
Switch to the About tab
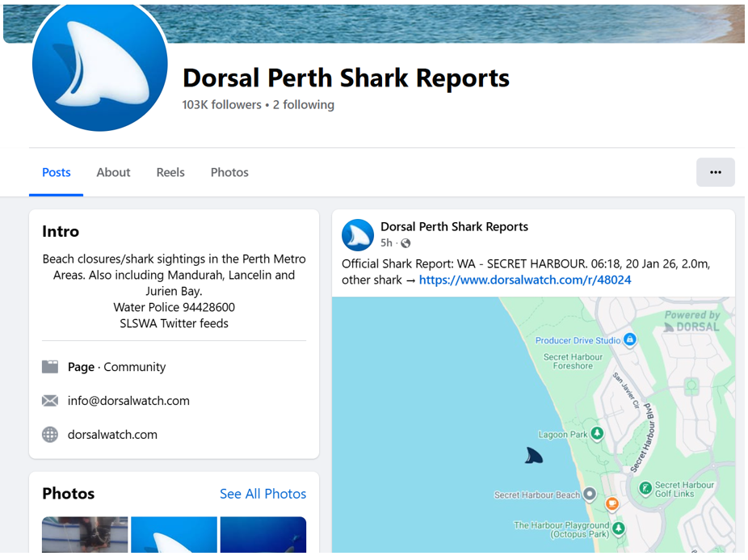(113, 172)
